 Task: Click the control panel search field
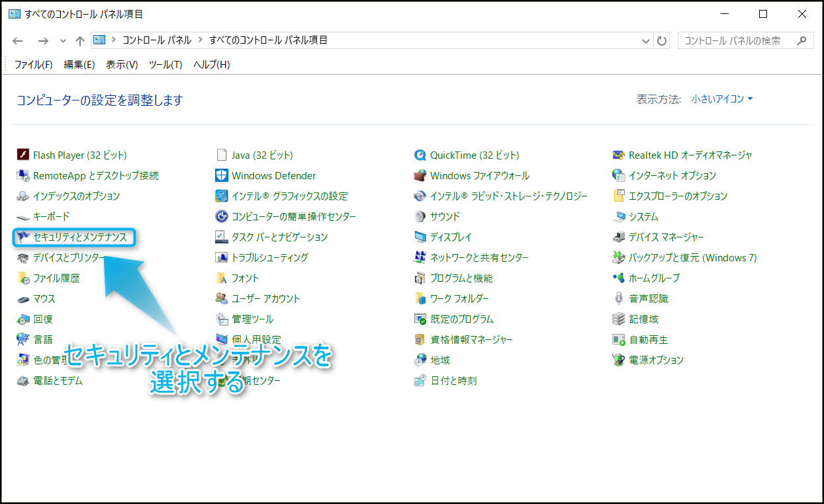point(738,41)
